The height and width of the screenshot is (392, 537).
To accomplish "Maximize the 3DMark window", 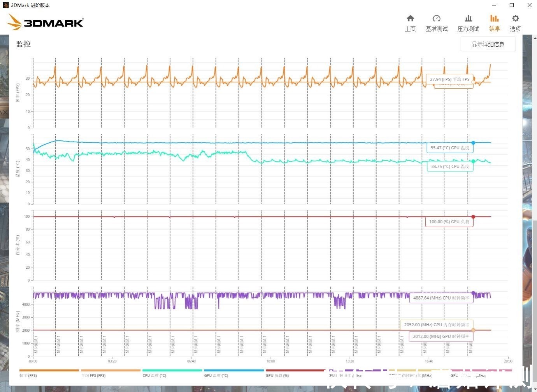I will pyautogui.click(x=512, y=5).
